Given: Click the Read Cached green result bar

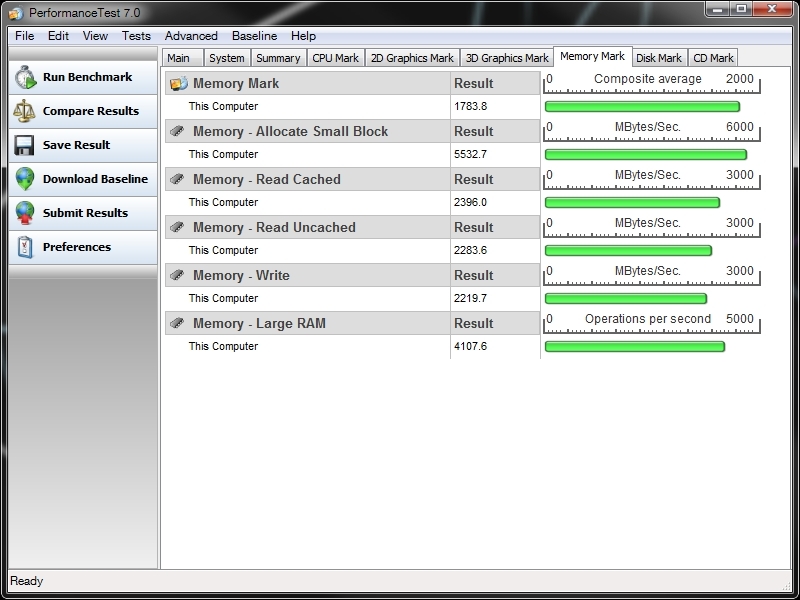Looking at the screenshot, I should coord(633,203).
